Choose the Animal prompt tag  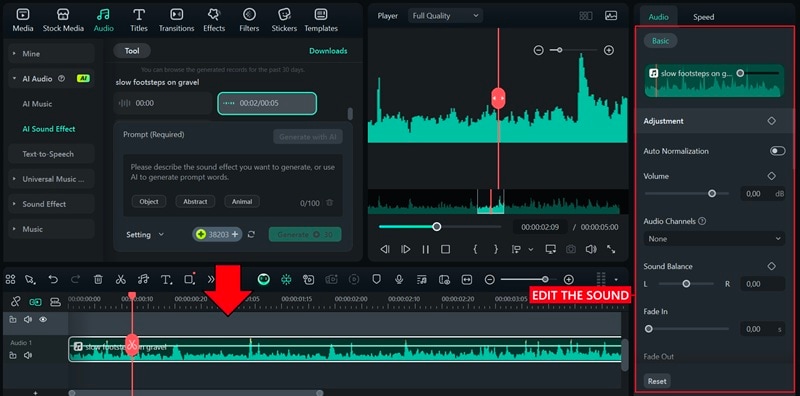tap(242, 202)
